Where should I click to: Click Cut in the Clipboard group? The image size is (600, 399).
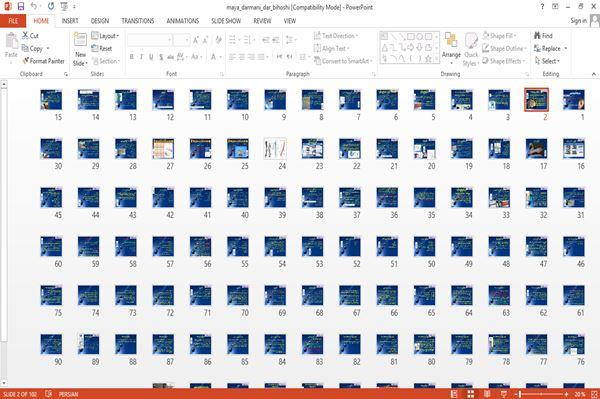coord(30,36)
